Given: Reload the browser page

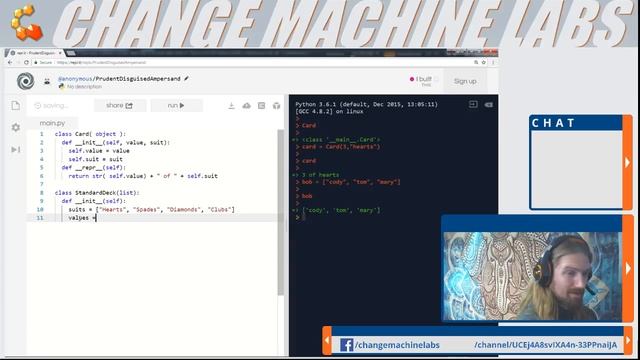Looking at the screenshot, I should [x=26, y=62].
